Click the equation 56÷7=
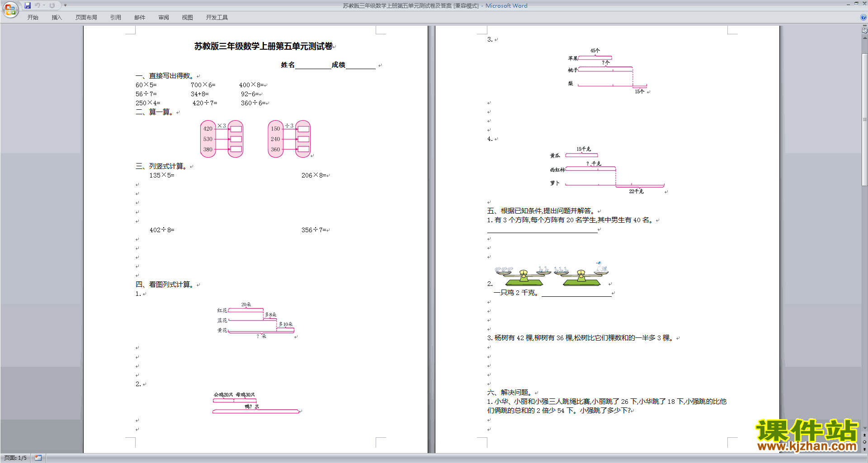868x463 pixels. (146, 94)
